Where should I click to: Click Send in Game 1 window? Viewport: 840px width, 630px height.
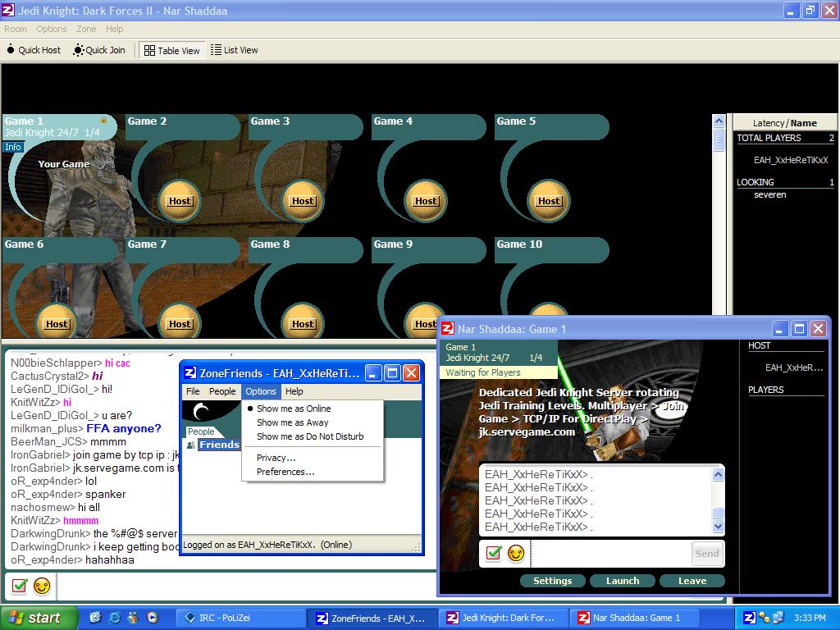(x=707, y=554)
